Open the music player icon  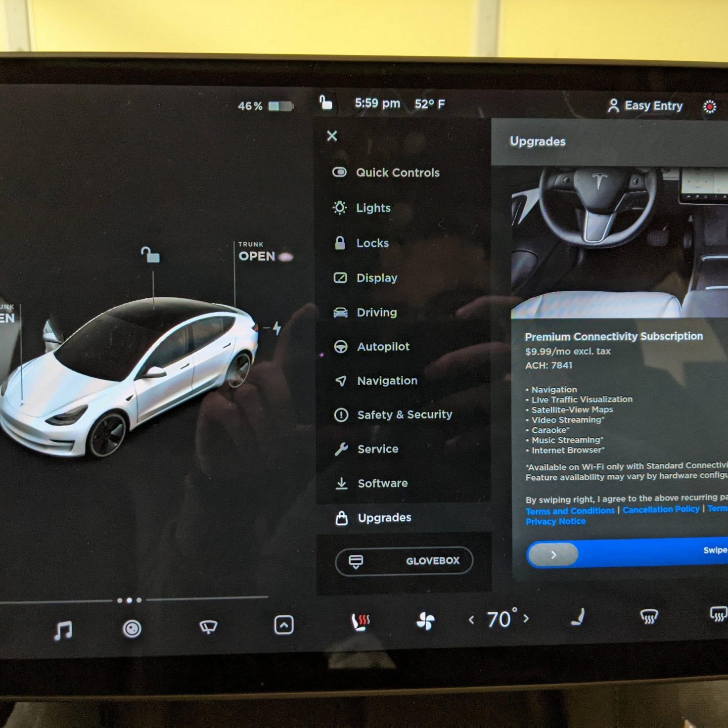pyautogui.click(x=63, y=631)
